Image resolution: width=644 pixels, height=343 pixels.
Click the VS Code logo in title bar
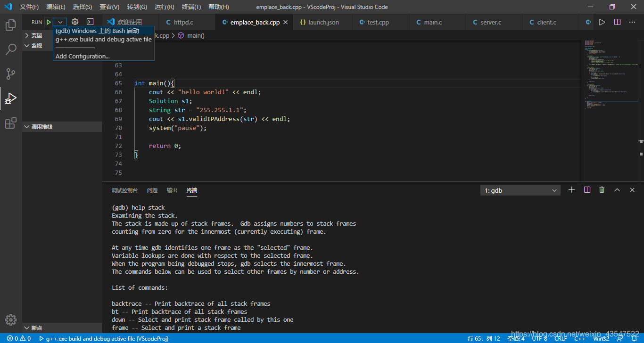point(8,7)
